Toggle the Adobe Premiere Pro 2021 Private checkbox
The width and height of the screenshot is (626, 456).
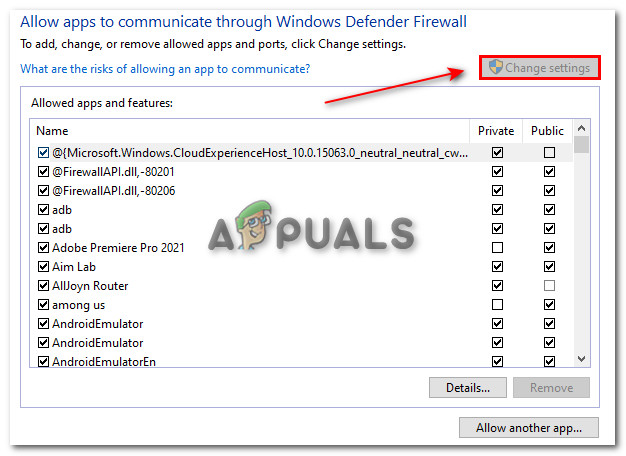coord(497,247)
